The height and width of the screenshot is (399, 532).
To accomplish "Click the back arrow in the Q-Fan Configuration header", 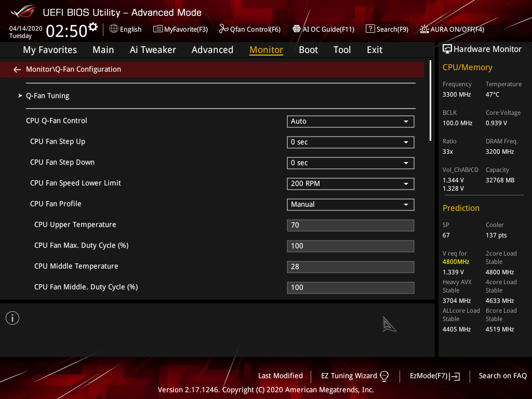I will (17, 70).
